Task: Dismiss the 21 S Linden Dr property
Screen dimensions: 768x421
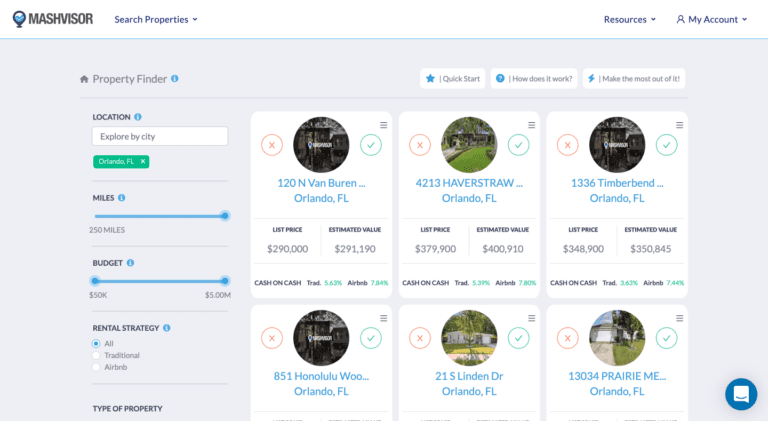Action: [x=420, y=338]
